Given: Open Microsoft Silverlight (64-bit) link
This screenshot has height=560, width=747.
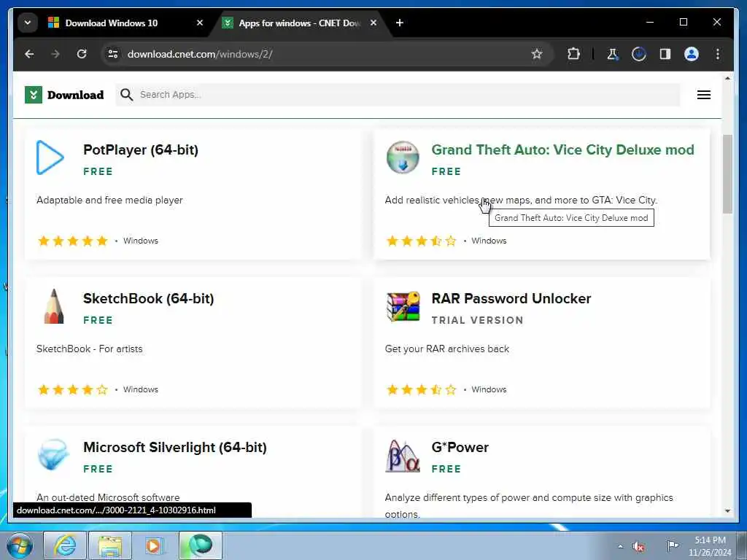Looking at the screenshot, I should tap(175, 447).
